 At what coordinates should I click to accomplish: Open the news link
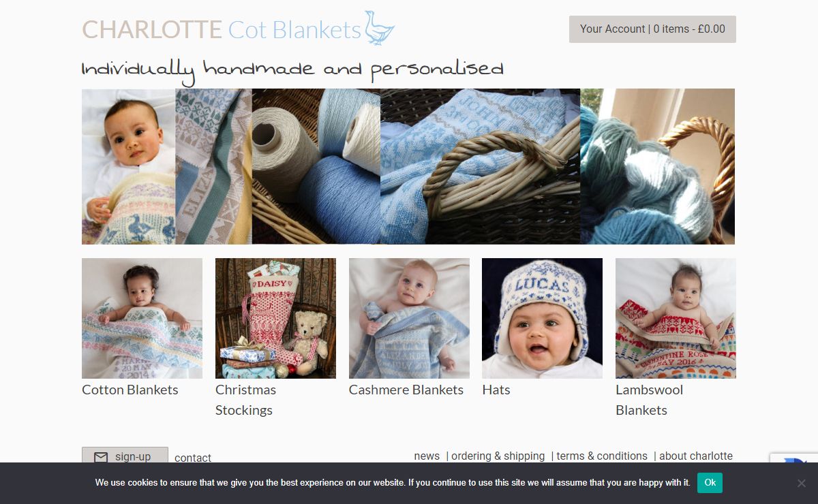[x=427, y=456]
